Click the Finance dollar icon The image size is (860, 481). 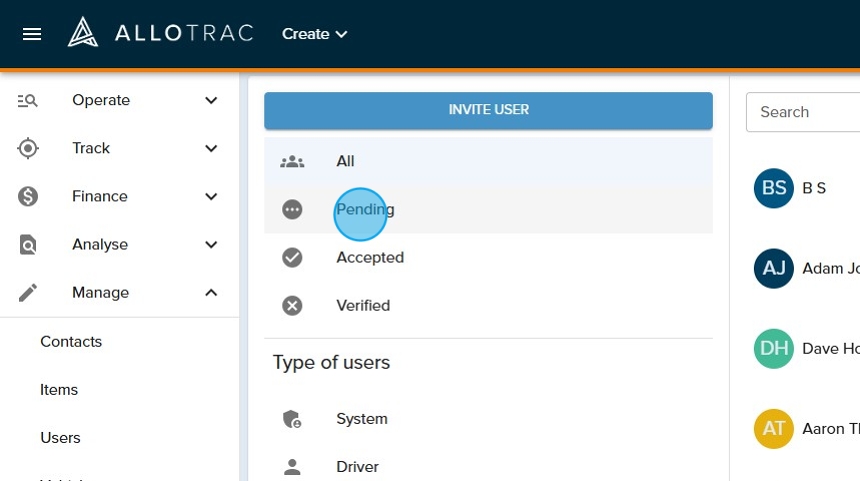click(x=28, y=196)
